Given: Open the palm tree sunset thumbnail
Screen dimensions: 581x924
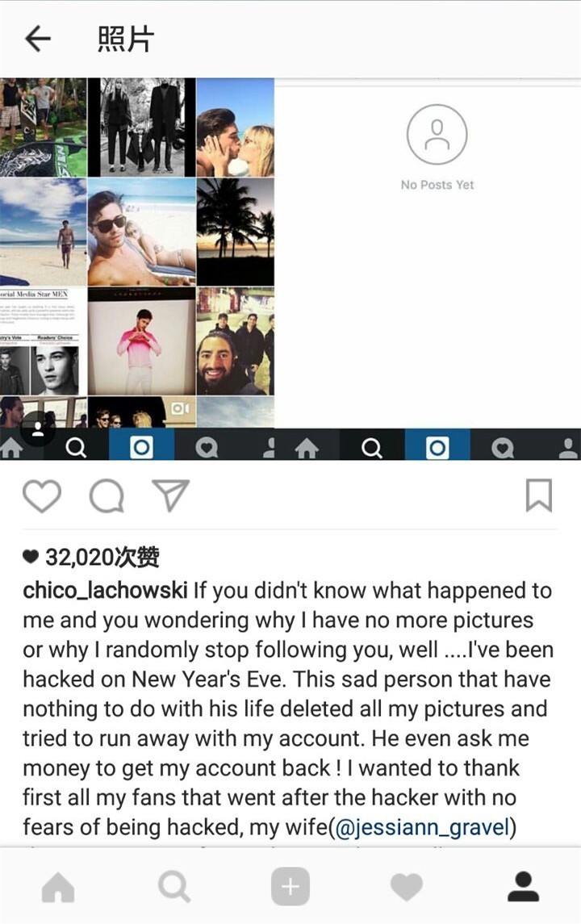Looking at the screenshot, I should [235, 232].
